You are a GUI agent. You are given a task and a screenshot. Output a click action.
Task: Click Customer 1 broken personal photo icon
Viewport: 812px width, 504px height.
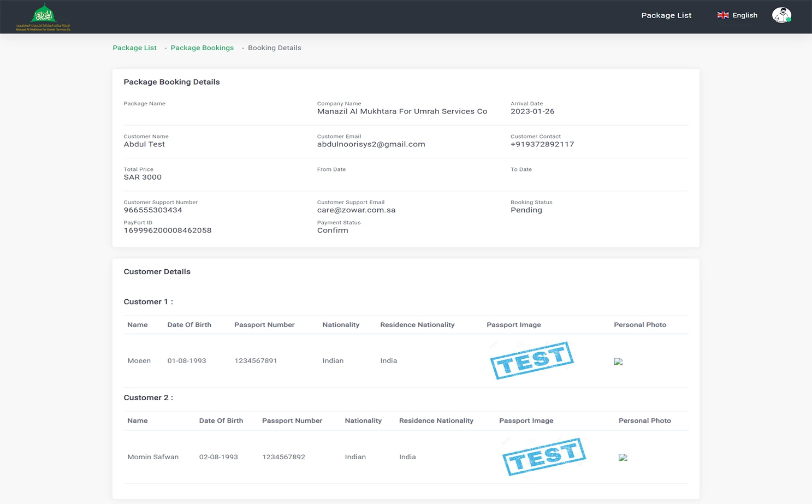pos(618,361)
